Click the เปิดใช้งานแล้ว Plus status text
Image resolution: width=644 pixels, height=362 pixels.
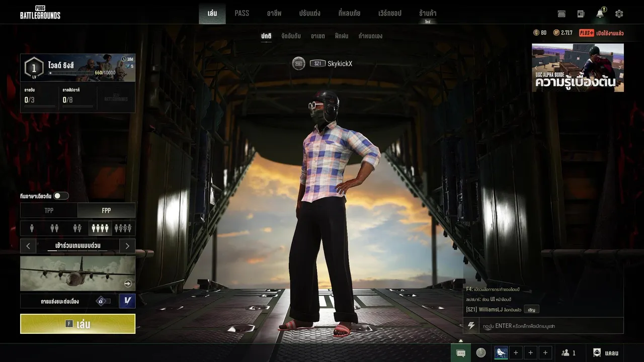(610, 33)
